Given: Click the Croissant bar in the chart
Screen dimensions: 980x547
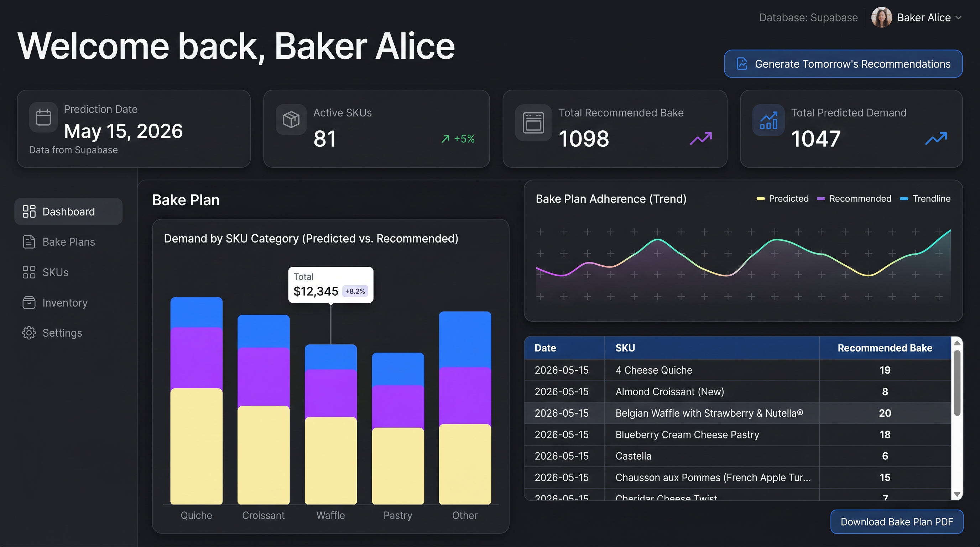Looking at the screenshot, I should coord(263,409).
